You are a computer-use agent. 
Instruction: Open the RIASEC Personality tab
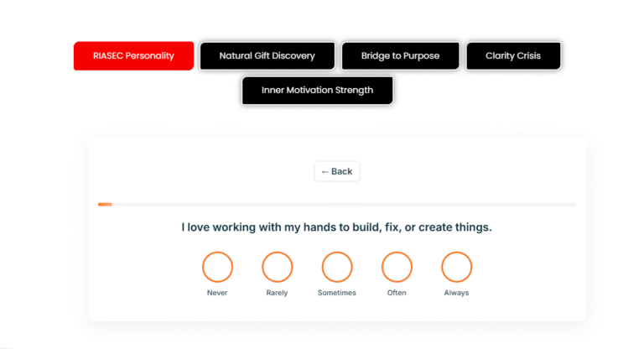(133, 56)
